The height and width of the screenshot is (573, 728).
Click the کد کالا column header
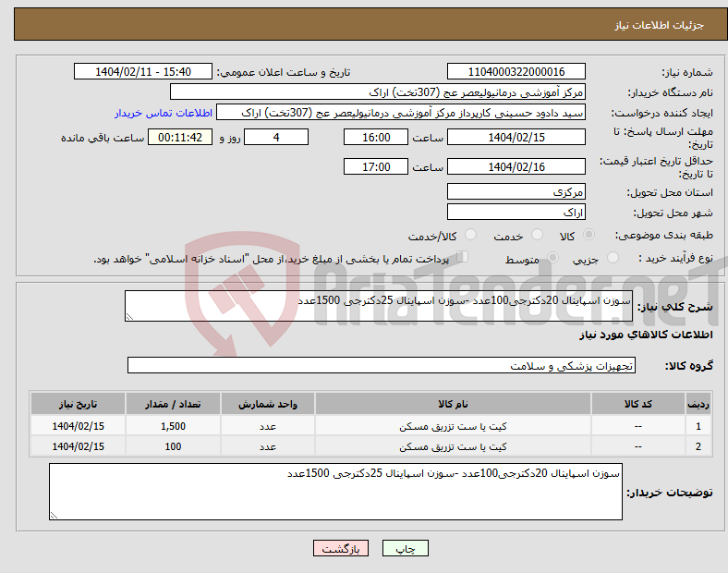click(x=638, y=404)
